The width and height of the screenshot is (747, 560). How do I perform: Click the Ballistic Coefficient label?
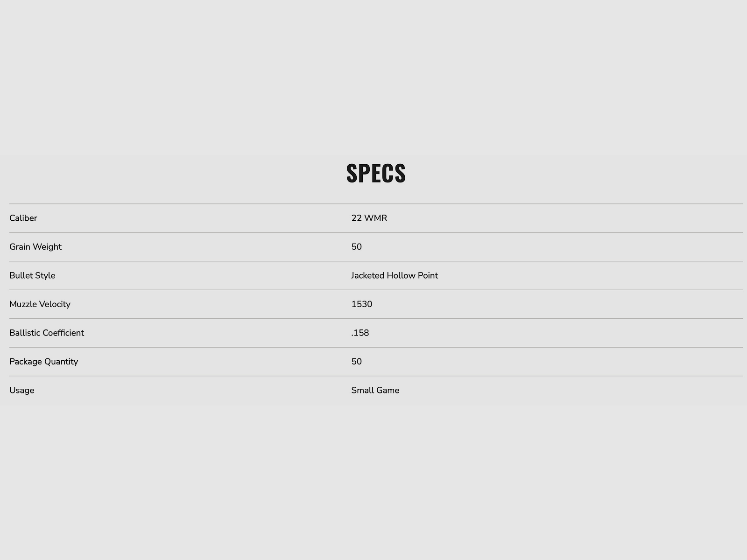(x=47, y=333)
